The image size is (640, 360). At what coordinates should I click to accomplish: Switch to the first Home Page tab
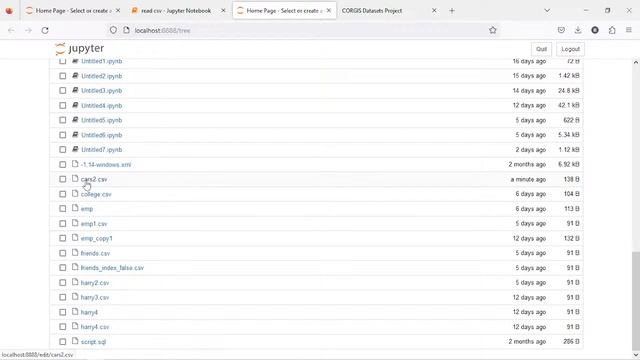click(72, 11)
